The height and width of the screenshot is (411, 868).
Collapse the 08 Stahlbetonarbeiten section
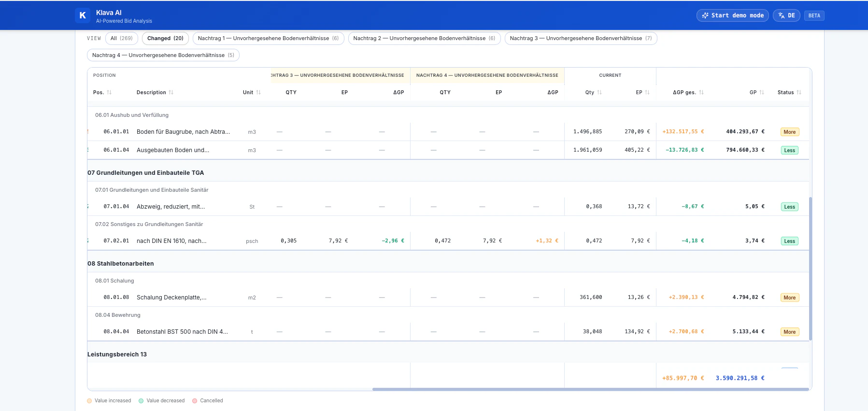(x=120, y=263)
